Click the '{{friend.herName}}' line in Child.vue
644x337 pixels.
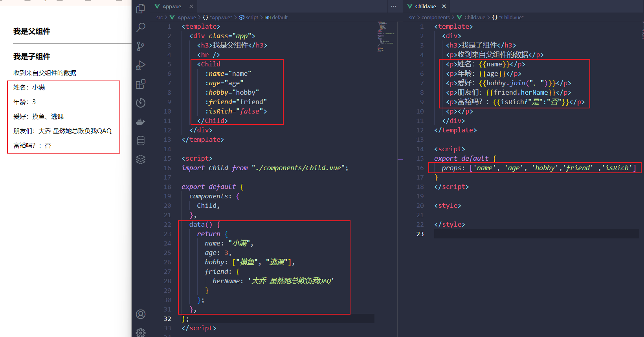[x=508, y=92]
